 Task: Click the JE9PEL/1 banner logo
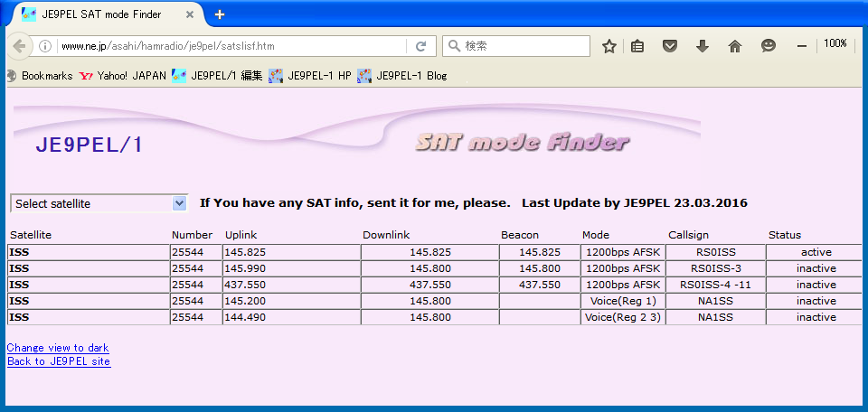[x=90, y=145]
